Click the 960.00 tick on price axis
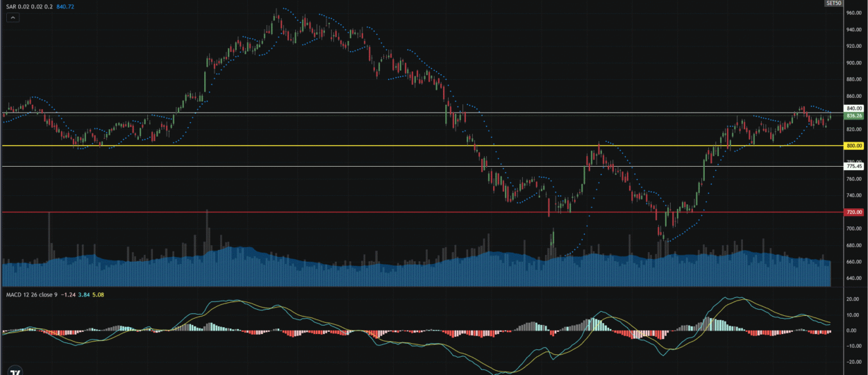Image resolution: width=868 pixels, height=375 pixels. tap(853, 12)
